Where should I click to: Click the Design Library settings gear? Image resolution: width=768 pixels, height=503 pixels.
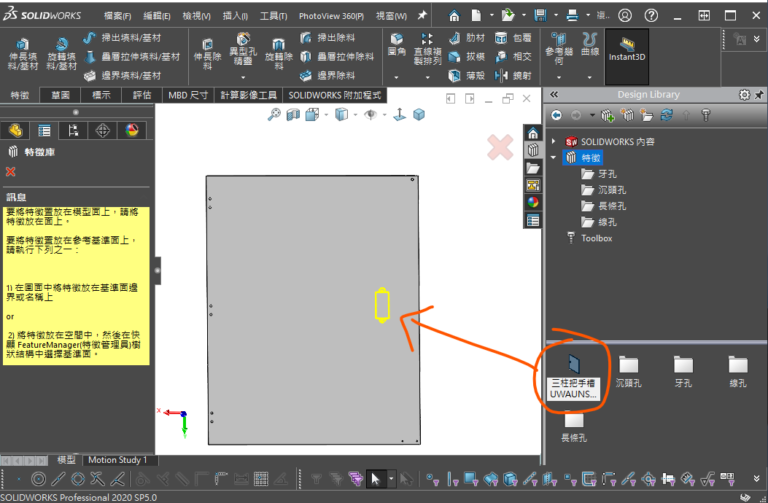click(x=743, y=95)
